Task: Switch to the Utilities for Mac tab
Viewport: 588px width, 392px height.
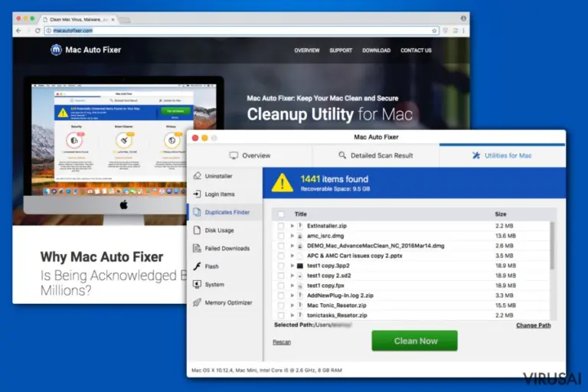Action: click(502, 155)
